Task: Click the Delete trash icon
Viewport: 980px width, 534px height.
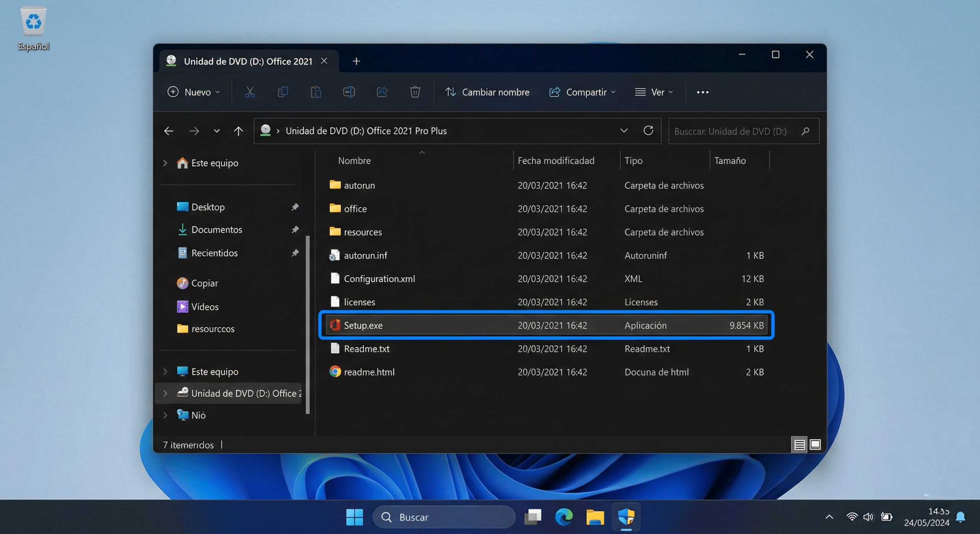Action: [x=415, y=92]
